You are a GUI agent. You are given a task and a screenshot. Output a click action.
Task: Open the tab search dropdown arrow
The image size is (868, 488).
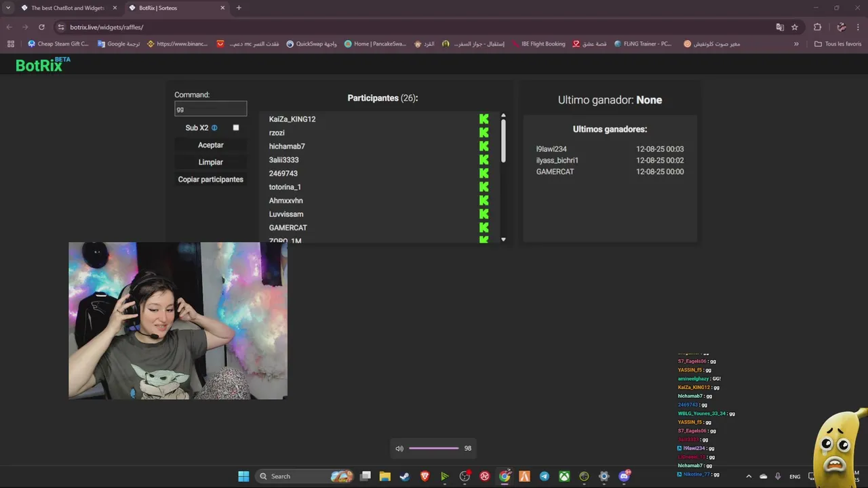[7, 8]
